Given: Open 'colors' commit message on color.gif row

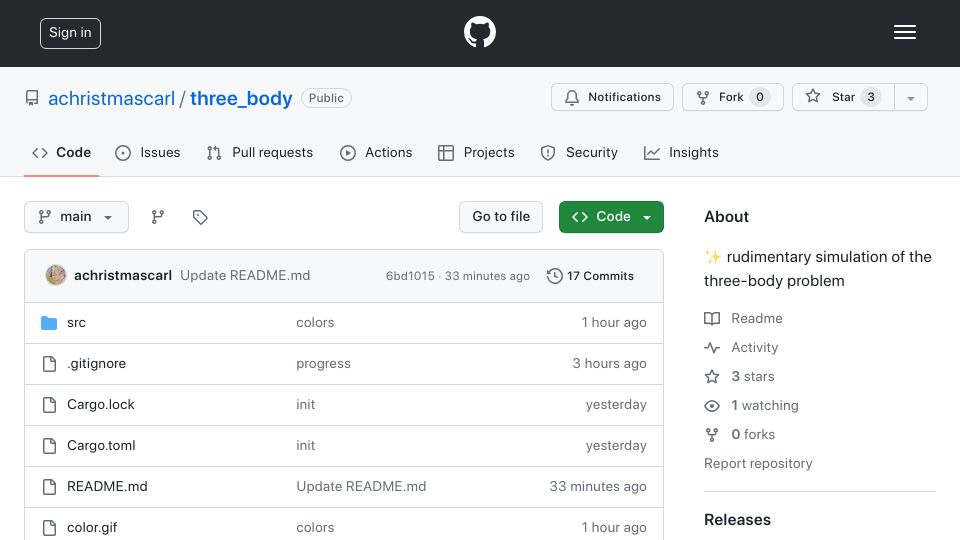Looking at the screenshot, I should tap(315, 528).
